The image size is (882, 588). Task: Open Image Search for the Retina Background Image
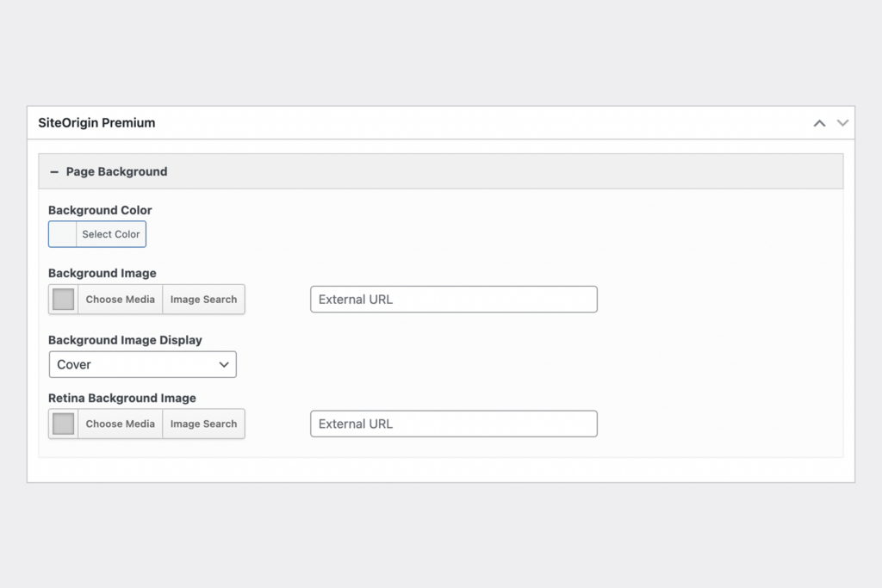[203, 424]
